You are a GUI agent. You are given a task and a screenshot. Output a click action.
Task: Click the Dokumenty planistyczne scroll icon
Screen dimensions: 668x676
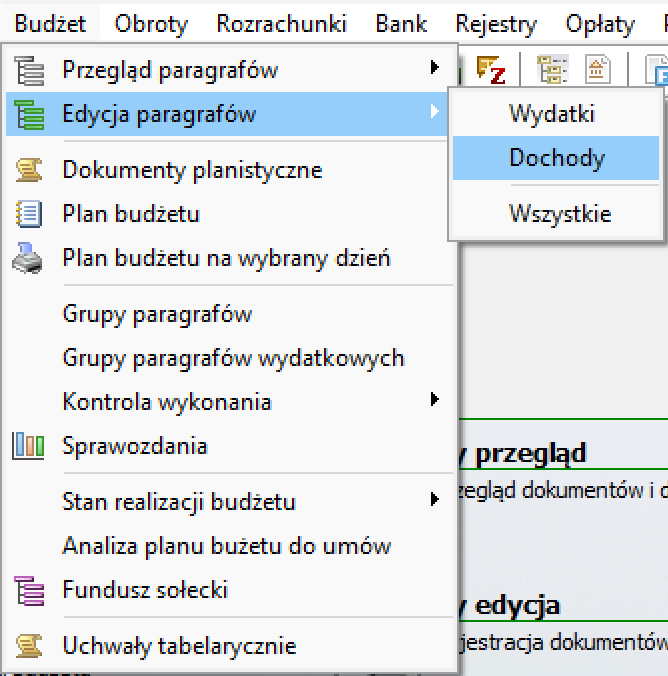(x=29, y=170)
